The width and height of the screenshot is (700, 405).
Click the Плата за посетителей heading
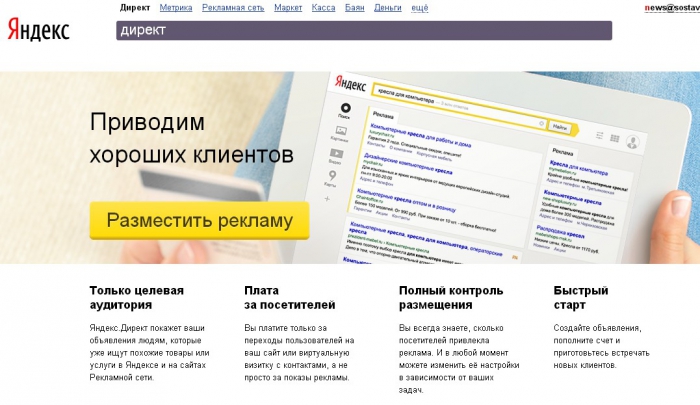coord(289,297)
